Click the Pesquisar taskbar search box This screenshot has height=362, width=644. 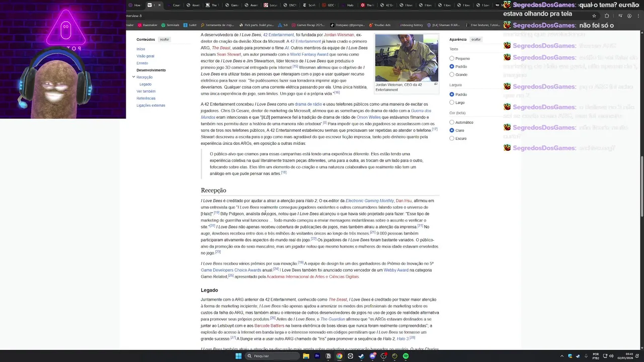pyautogui.click(x=272, y=356)
